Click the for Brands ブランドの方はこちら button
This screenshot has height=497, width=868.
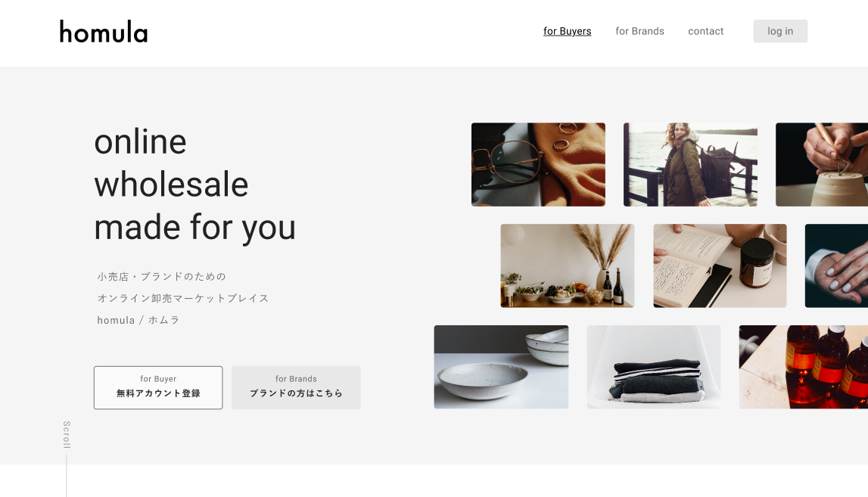(296, 387)
